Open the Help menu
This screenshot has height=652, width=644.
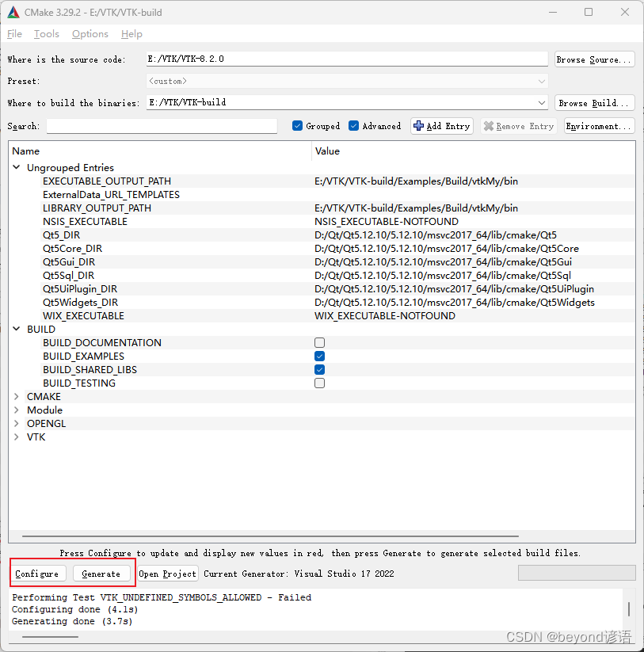[131, 34]
